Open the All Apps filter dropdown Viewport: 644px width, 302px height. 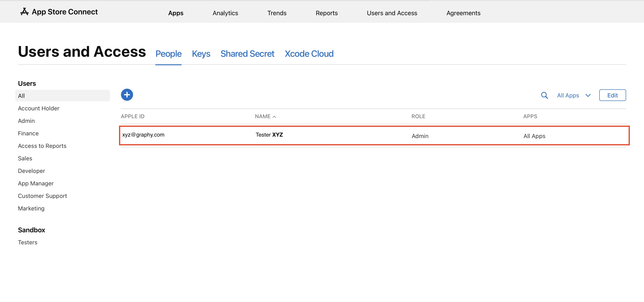tap(568, 95)
